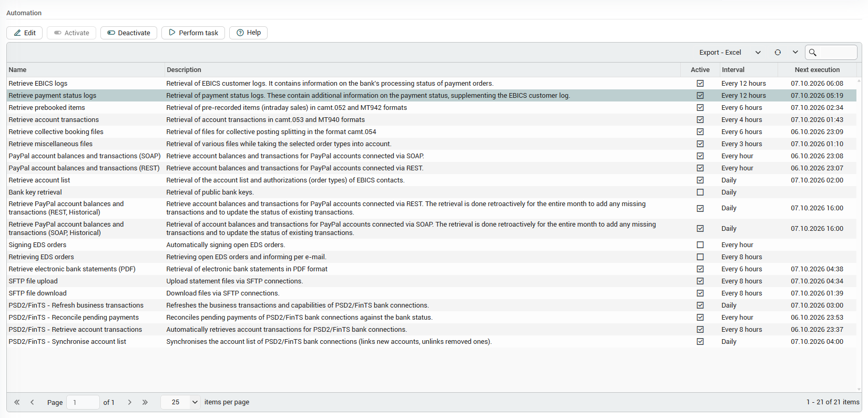Sort by the Next execution column header
The width and height of the screenshot is (868, 418).
click(x=817, y=69)
